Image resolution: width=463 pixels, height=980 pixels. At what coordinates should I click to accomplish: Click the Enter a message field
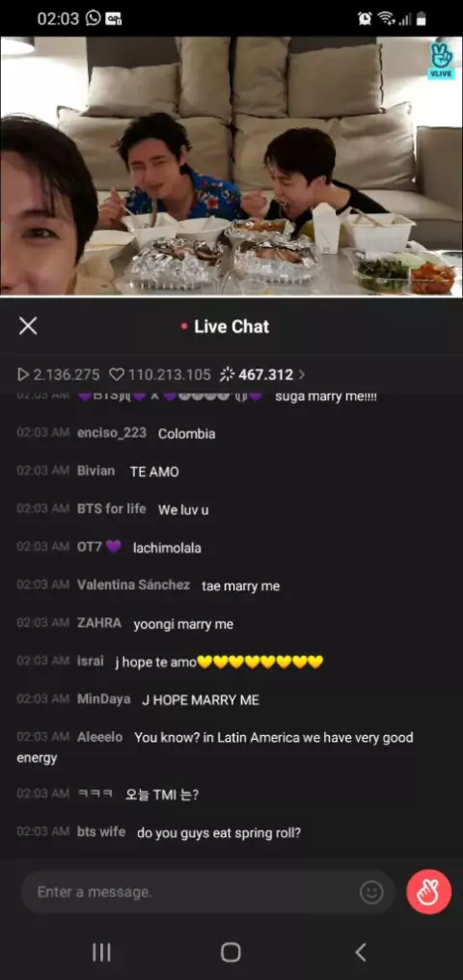point(208,892)
